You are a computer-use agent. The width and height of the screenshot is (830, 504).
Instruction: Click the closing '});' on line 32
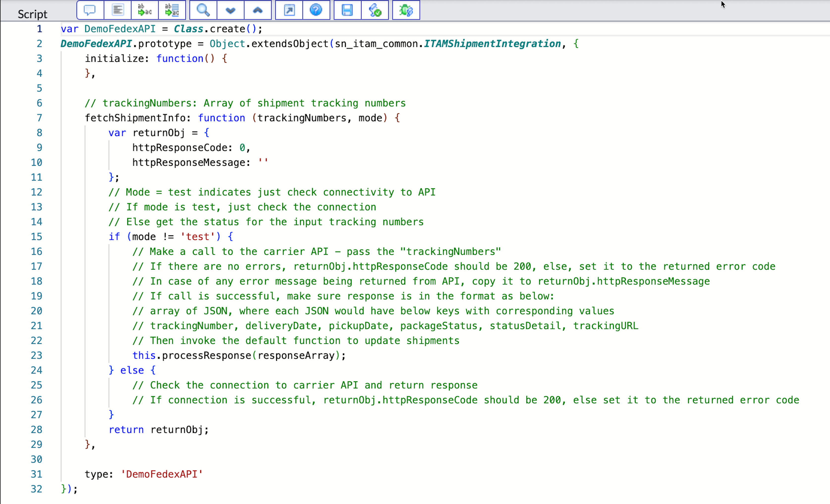[x=69, y=489]
